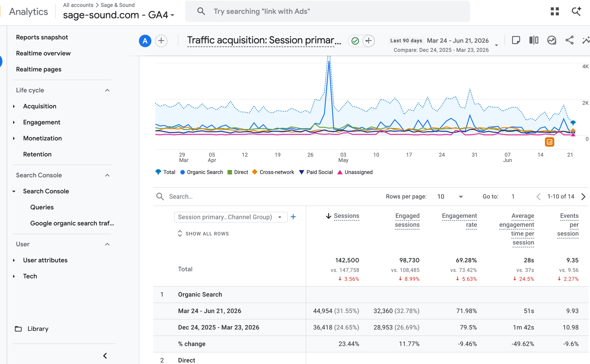Open Realtime pages
This screenshot has width=590, height=364.
click(x=39, y=69)
